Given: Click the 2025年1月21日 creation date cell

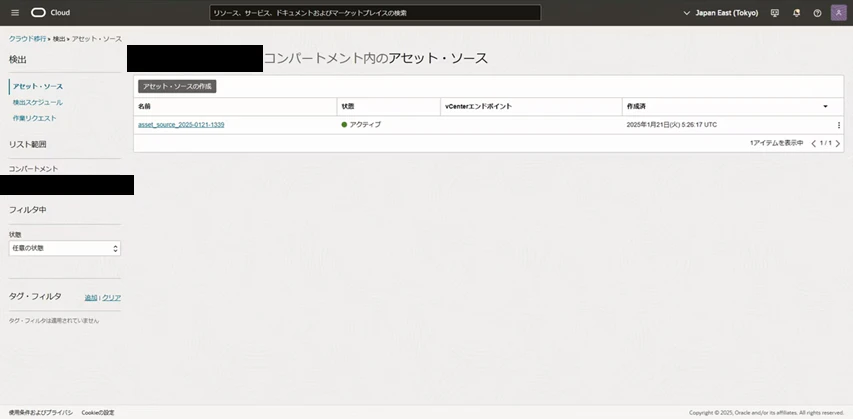Looking at the screenshot, I should click(672, 125).
